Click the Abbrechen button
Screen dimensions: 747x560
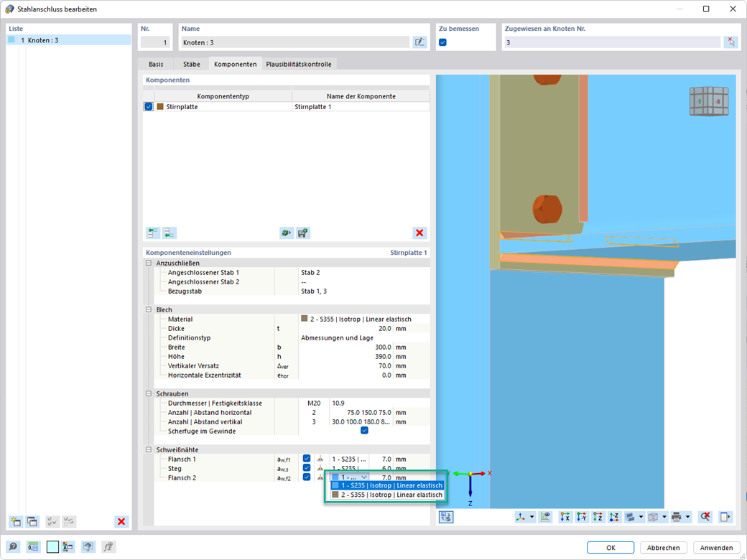click(x=663, y=548)
